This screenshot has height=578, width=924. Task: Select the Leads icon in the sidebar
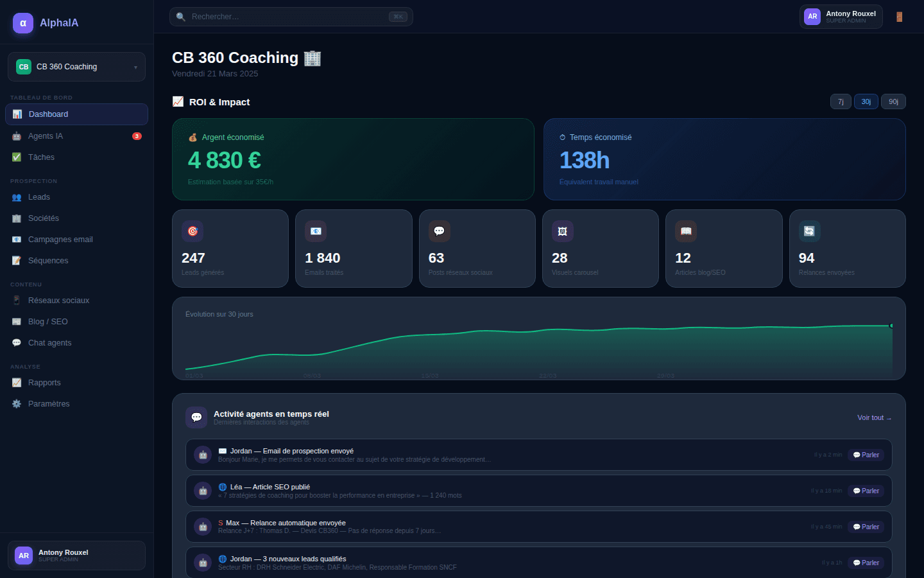(15, 197)
